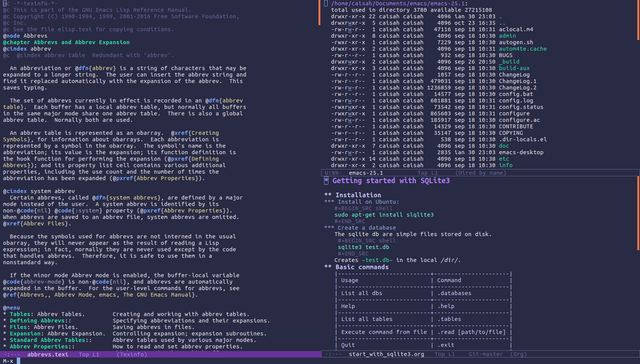Click the @node Abbrevs line
The width and height of the screenshot is (640, 364).
(25, 36)
